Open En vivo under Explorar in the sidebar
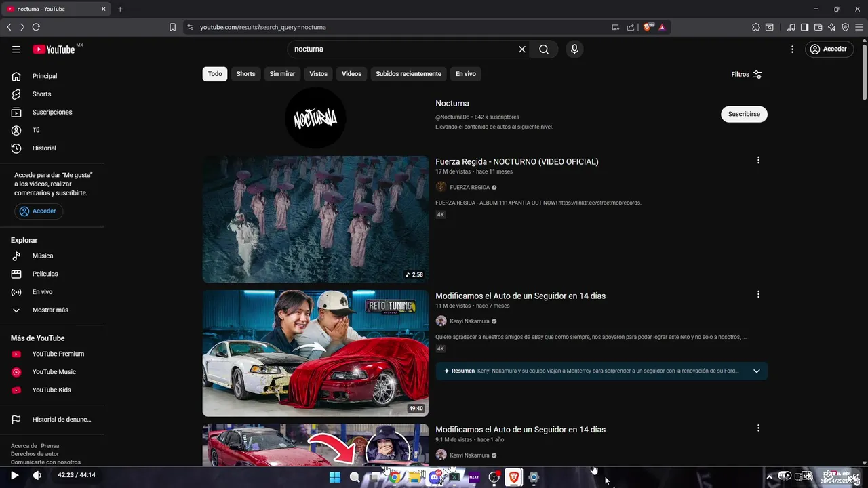Screen dimensions: 868x488 (42, 292)
